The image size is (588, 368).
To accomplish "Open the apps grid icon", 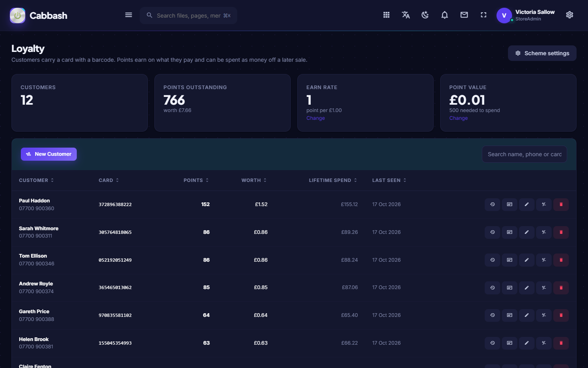I will [386, 15].
